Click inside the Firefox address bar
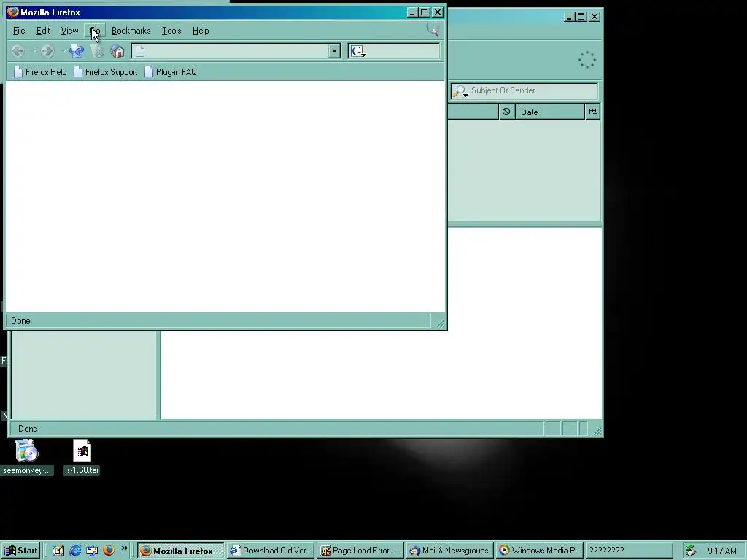Image resolution: width=747 pixels, height=560 pixels. pyautogui.click(x=237, y=51)
